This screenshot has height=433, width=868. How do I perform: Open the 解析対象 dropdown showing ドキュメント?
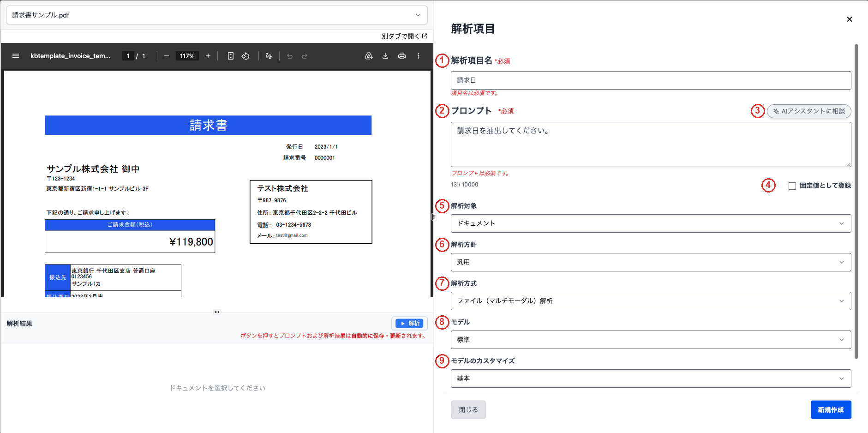[651, 223]
